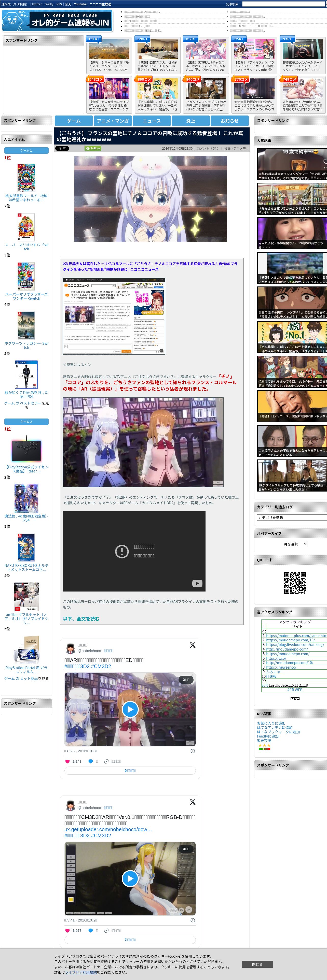Click Chino blushing article header image
The width and height of the screenshot is (327, 980).
(150, 199)
